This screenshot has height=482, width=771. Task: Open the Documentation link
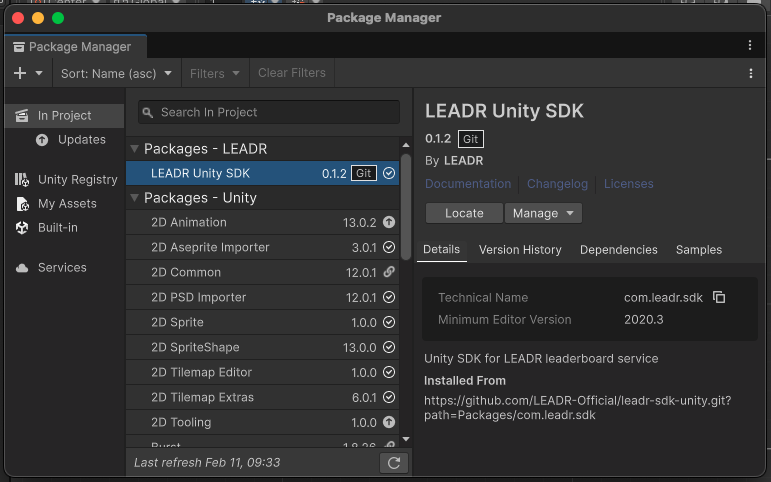(x=468, y=184)
